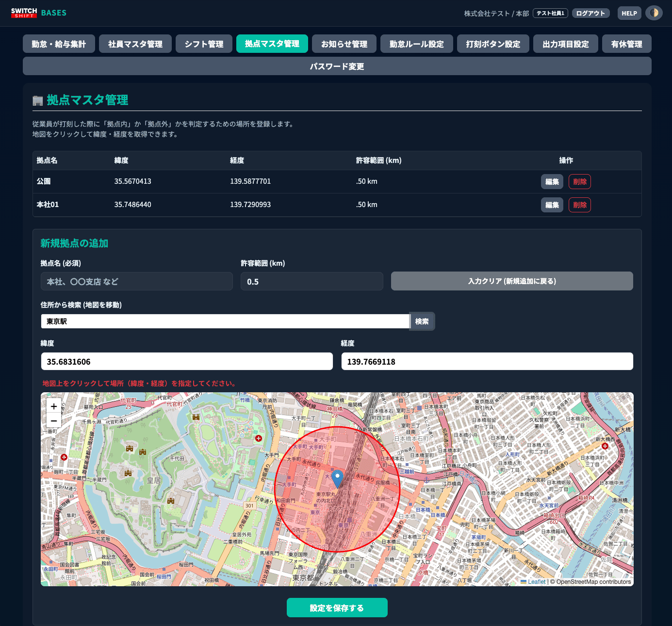Viewport: 672px width, 626px height.
Task: Open the HELP button
Action: (629, 13)
